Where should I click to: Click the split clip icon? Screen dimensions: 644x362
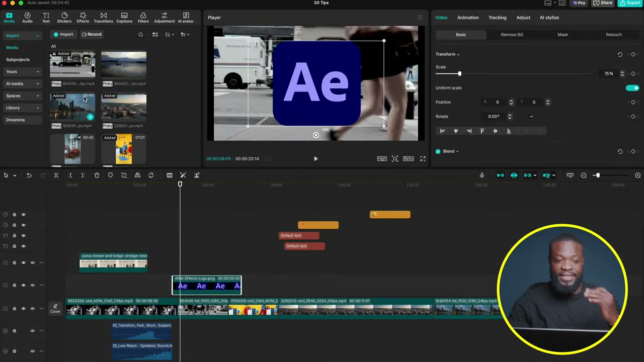pyautogui.click(x=56, y=175)
